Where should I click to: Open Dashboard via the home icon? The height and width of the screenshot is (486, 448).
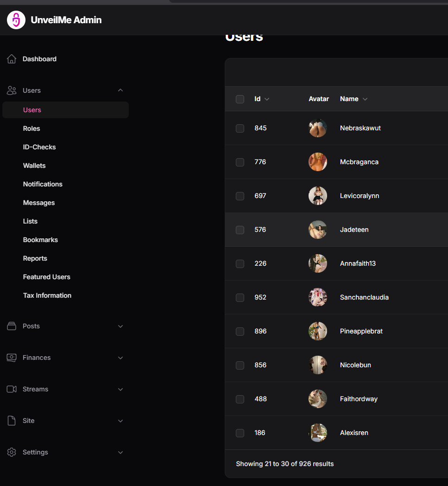coord(12,59)
